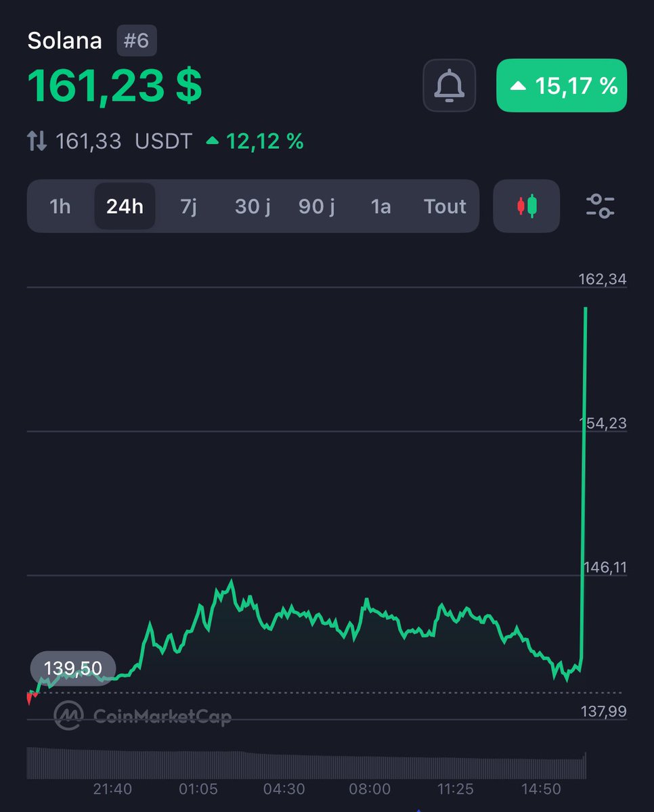Viewport: 654px width, 812px height.
Task: Tap the green 15,17 % change button
Action: pos(561,85)
